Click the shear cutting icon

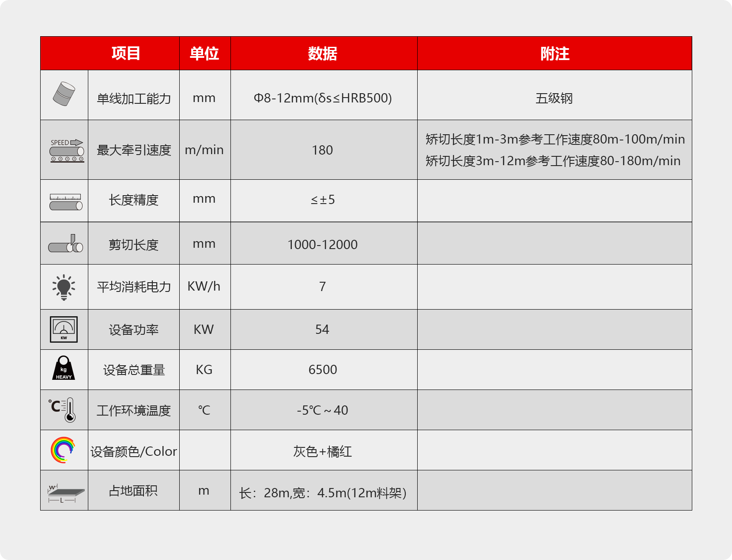pyautogui.click(x=65, y=244)
